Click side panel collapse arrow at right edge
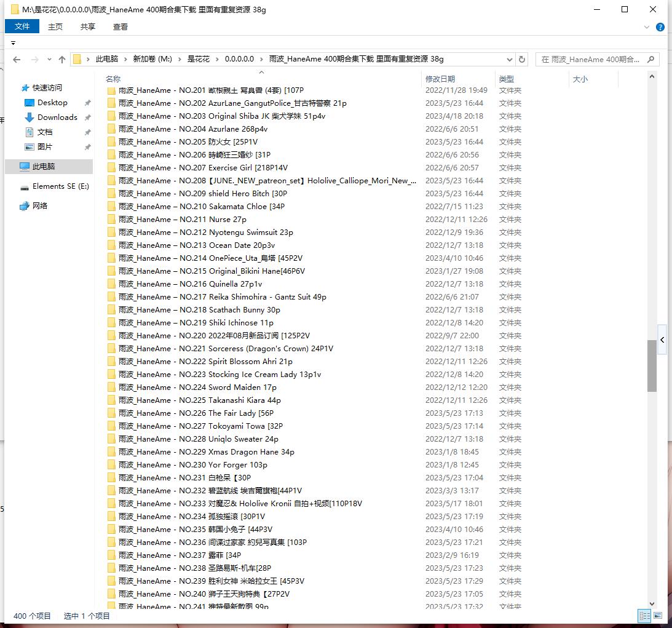 (662, 340)
